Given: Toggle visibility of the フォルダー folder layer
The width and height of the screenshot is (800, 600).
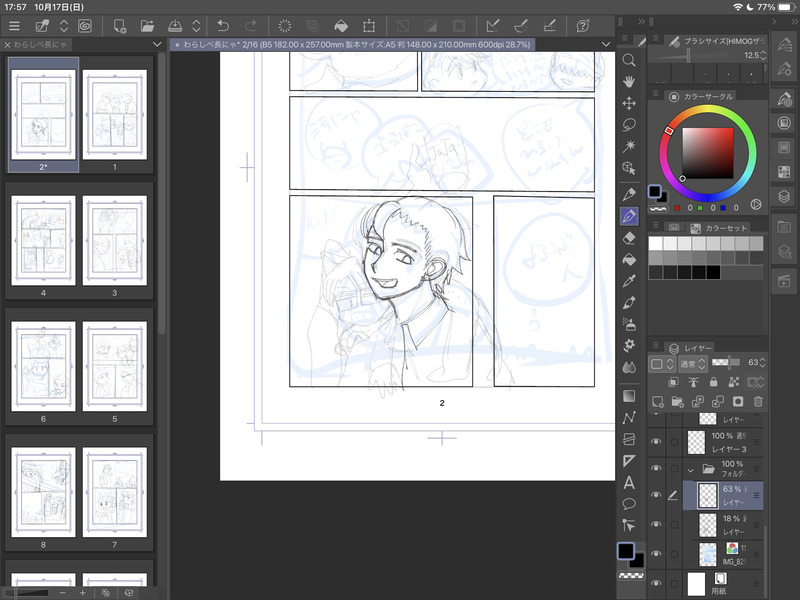Looking at the screenshot, I should 656,468.
